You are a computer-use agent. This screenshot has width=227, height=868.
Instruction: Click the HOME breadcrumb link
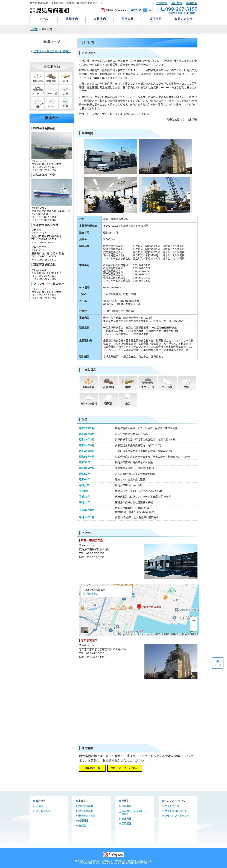[x=33, y=29]
